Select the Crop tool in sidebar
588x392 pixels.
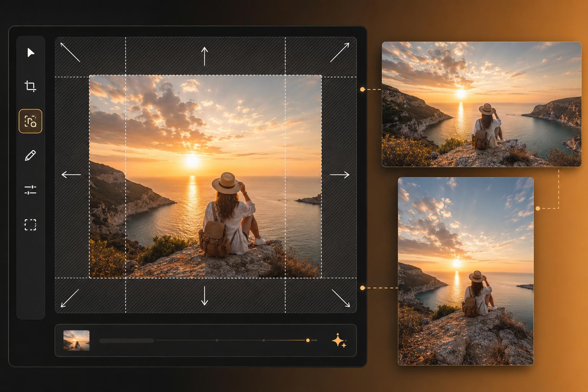[x=30, y=86]
